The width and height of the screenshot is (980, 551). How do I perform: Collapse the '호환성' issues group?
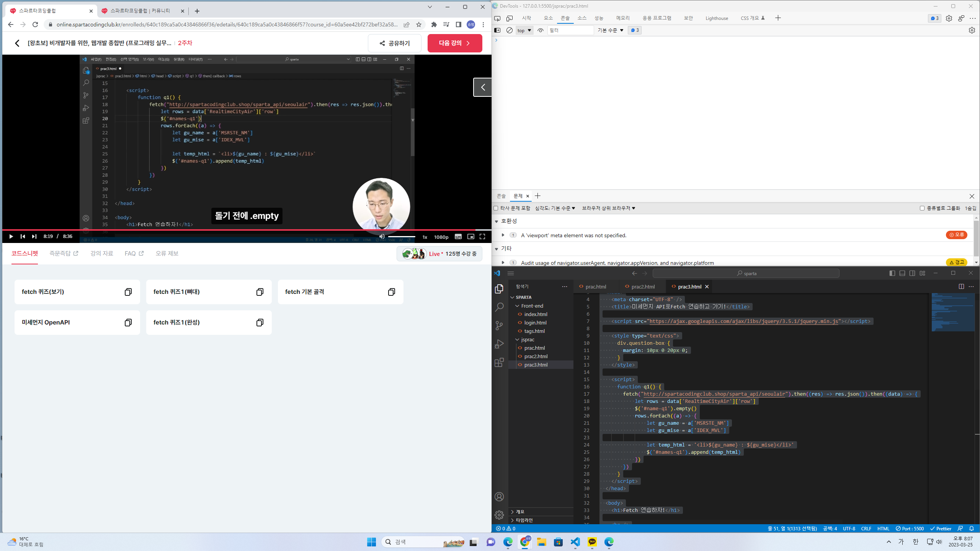pyautogui.click(x=497, y=221)
